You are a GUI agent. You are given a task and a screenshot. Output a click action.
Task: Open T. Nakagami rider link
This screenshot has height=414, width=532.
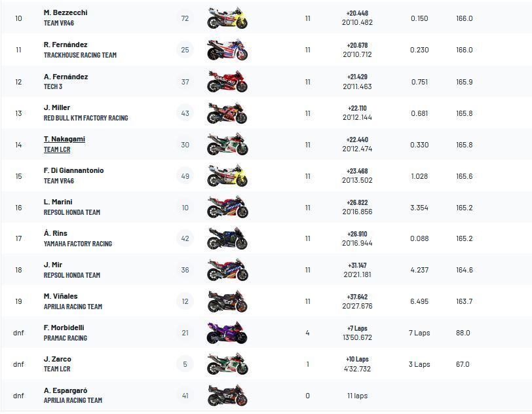tap(64, 139)
